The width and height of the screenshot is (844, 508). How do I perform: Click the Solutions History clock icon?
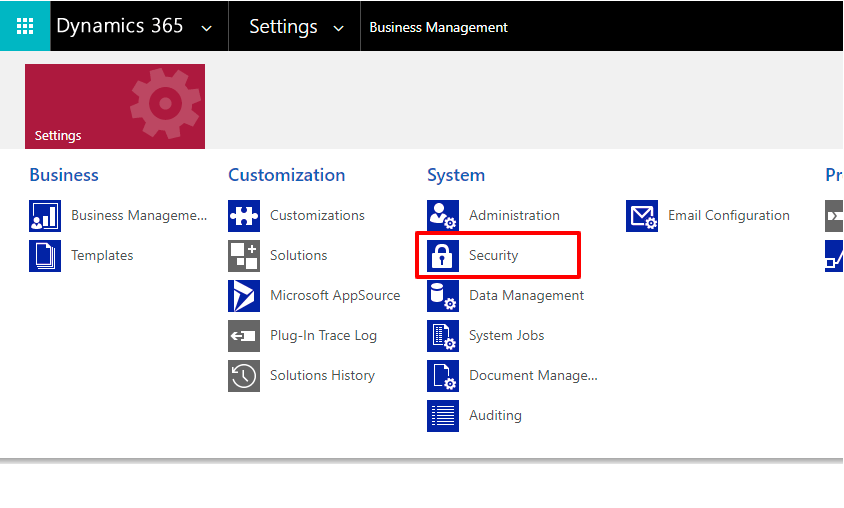pos(244,376)
